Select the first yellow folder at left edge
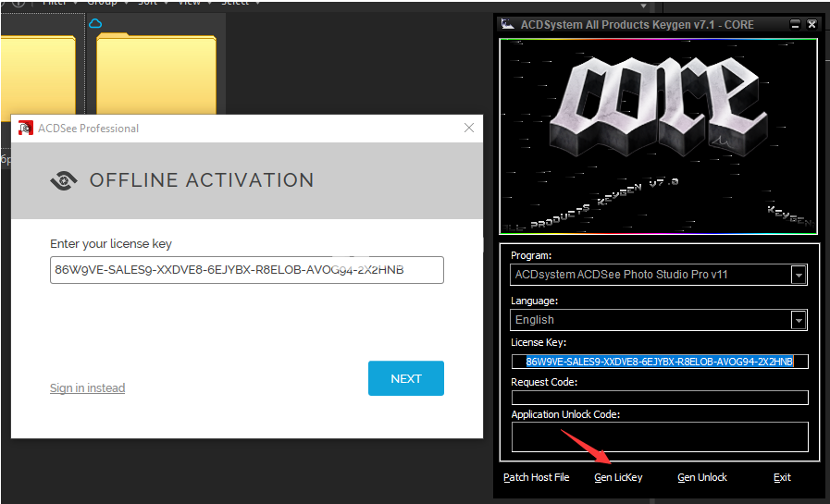 point(38,75)
